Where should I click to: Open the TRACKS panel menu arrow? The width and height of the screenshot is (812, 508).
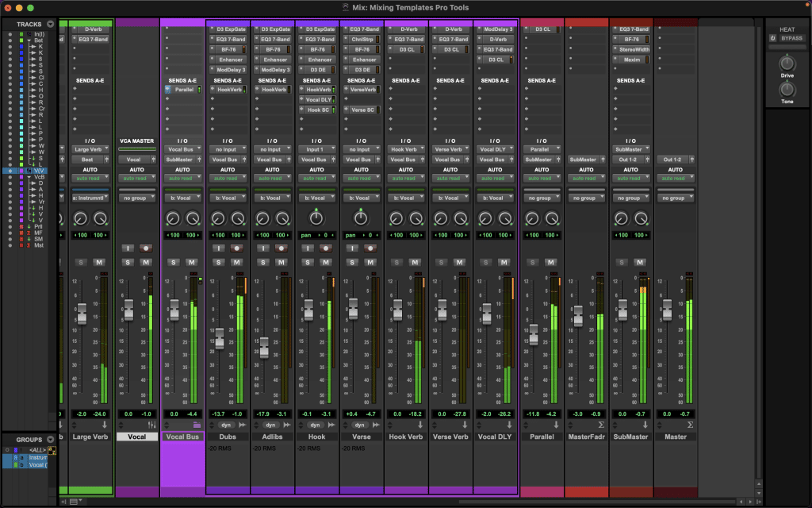[49, 24]
